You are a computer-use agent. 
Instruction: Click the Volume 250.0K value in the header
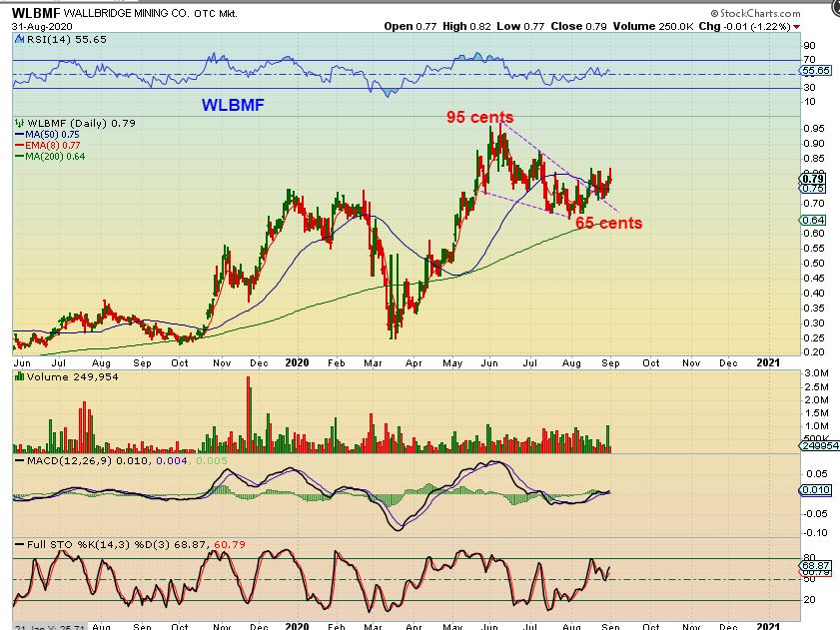[x=653, y=26]
